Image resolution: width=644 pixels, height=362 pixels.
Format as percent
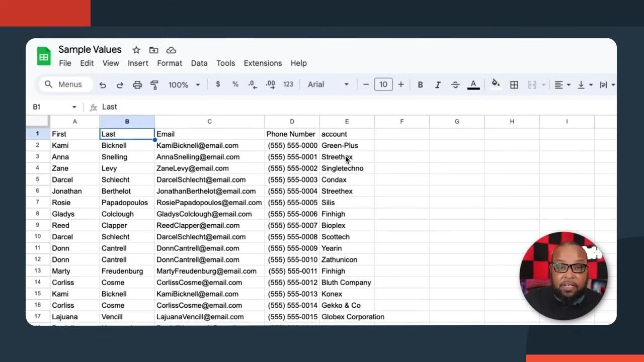coord(235,84)
